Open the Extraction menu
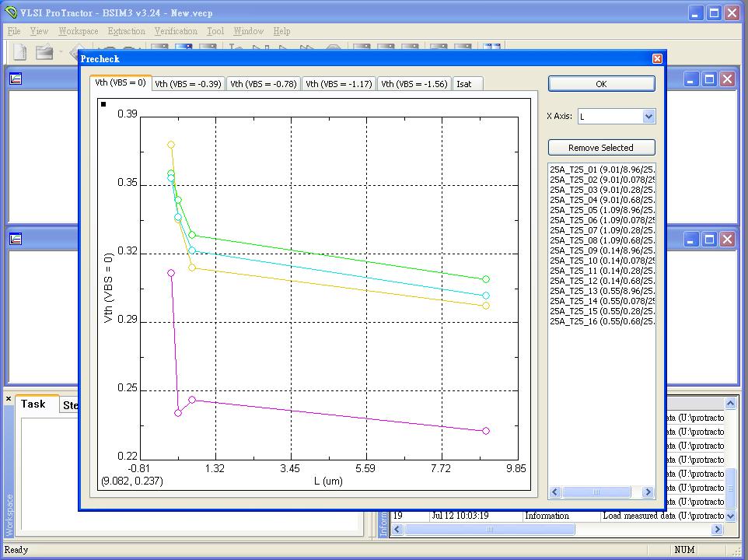The width and height of the screenshot is (748, 560). tap(126, 31)
